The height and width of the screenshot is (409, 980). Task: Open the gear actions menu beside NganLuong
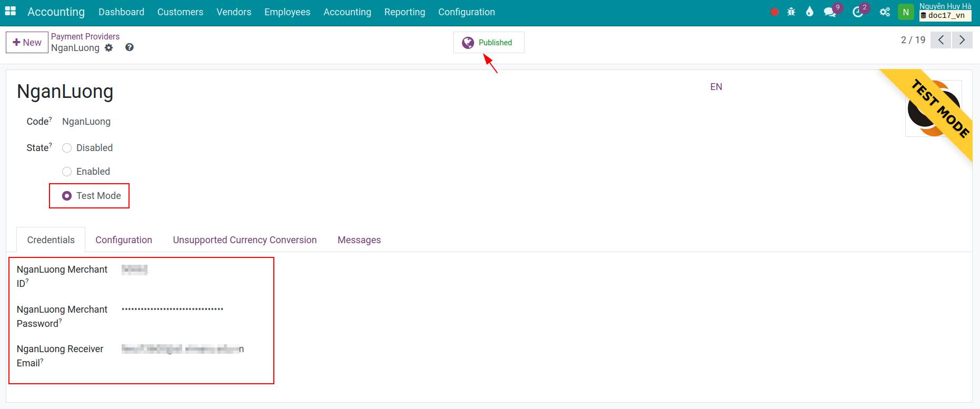pos(108,48)
